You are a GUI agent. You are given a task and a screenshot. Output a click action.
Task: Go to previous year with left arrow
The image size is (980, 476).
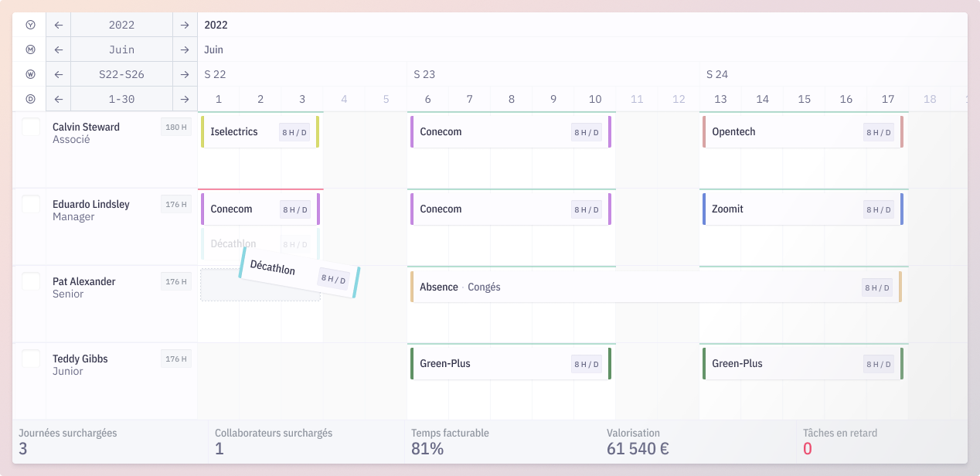[58, 25]
